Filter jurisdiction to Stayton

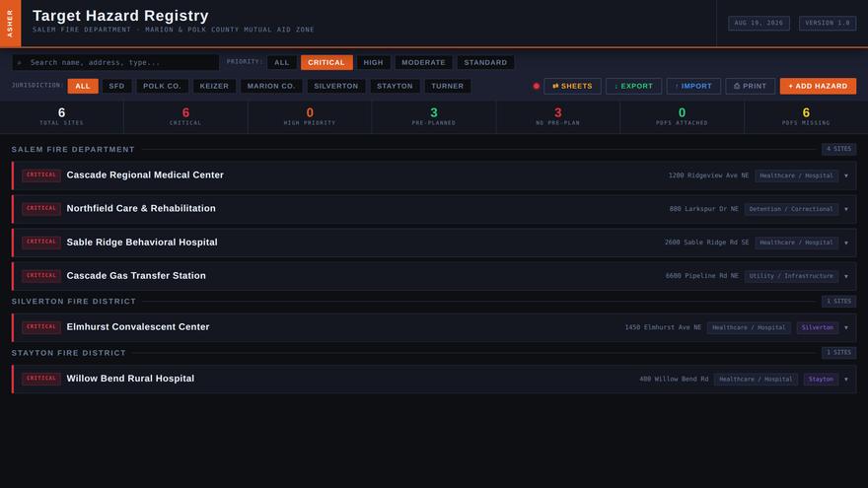click(395, 87)
